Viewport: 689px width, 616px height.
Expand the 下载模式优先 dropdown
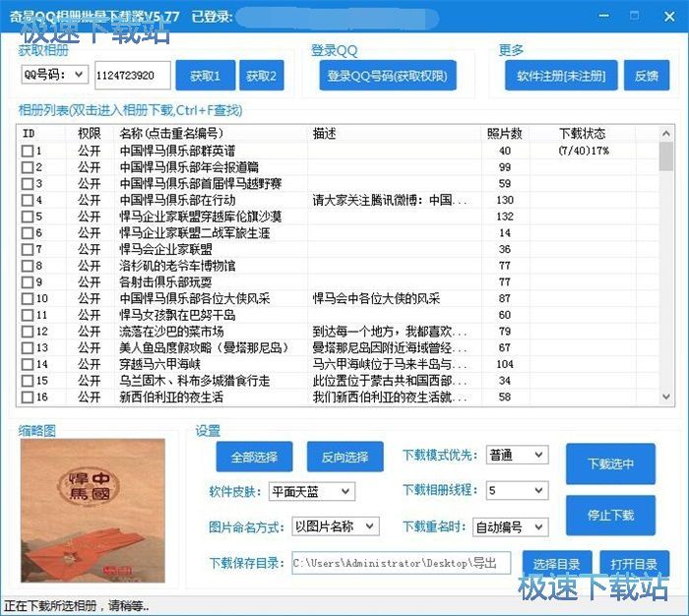tap(517, 455)
